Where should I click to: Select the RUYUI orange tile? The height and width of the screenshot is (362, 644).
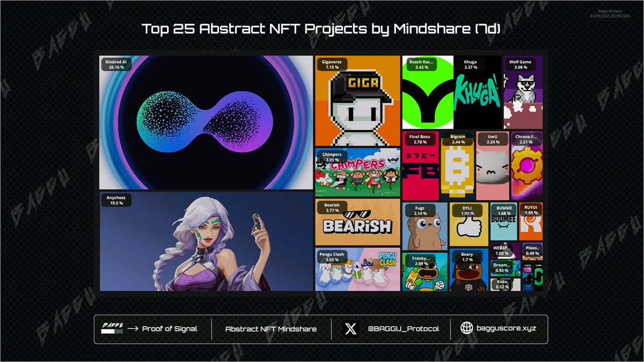531,221
